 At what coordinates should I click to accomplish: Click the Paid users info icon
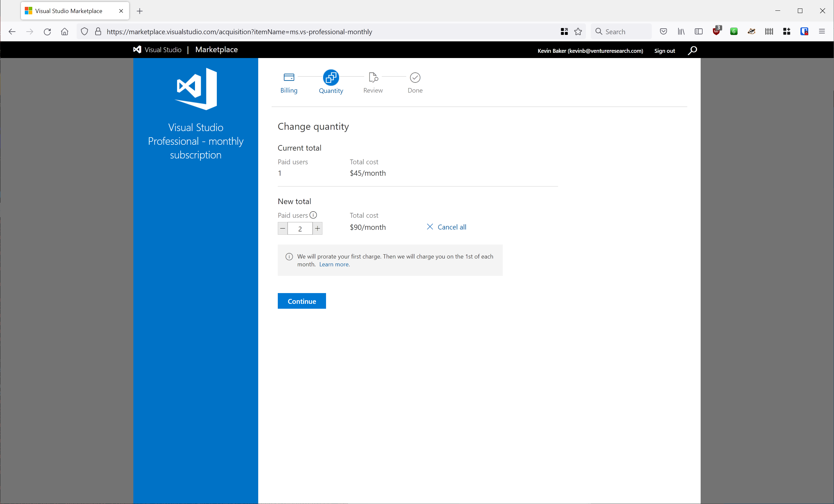click(313, 215)
